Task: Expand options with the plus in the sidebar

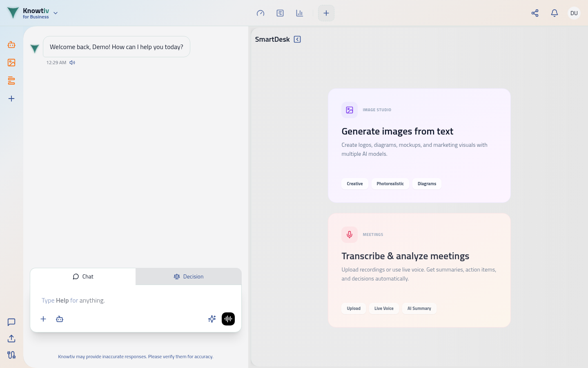Action: click(11, 99)
